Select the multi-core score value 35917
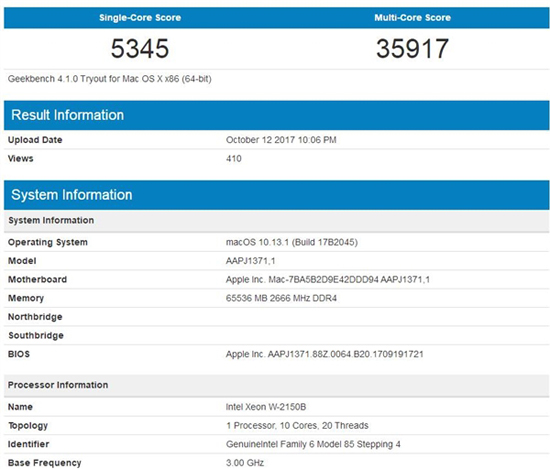 (412, 48)
